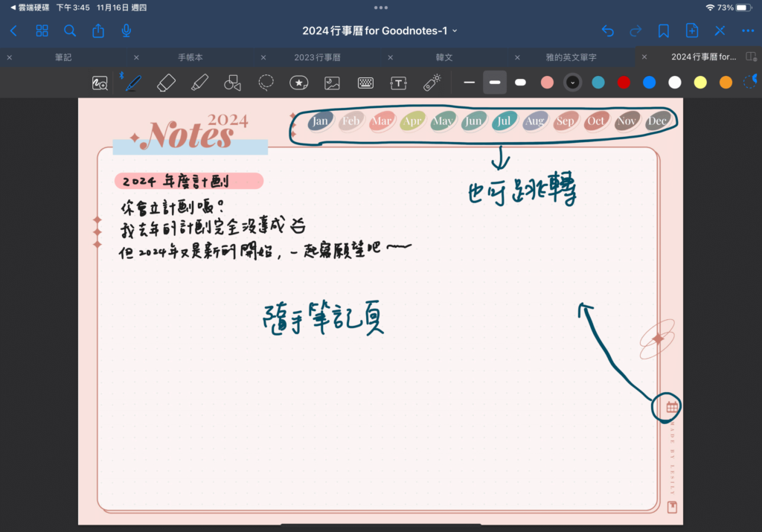
Task: Switch to the 2023行事曆 tab
Action: pyautogui.click(x=317, y=57)
